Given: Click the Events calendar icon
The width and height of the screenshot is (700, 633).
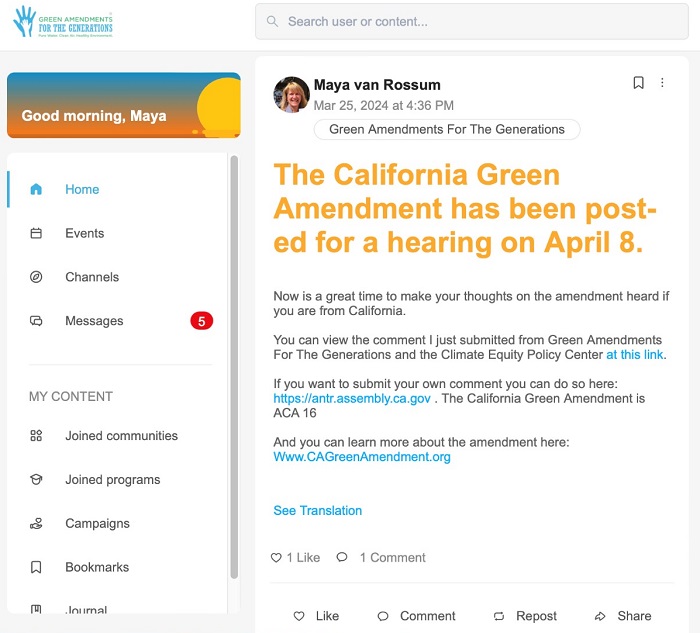Looking at the screenshot, I should (x=36, y=233).
